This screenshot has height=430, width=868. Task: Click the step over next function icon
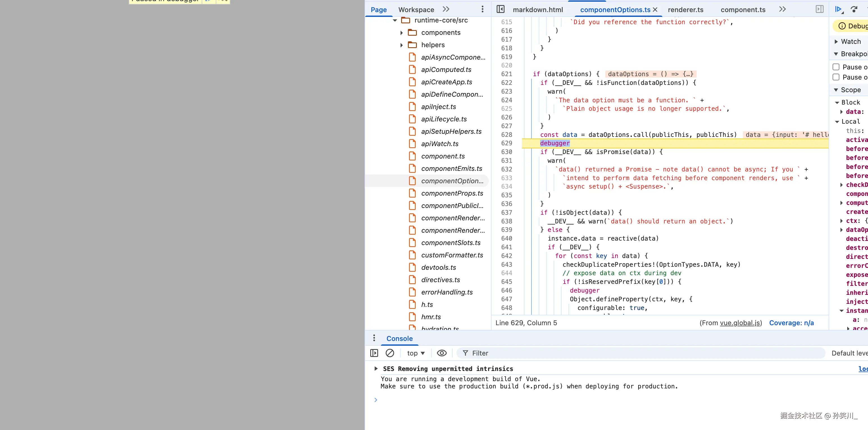pos(854,10)
